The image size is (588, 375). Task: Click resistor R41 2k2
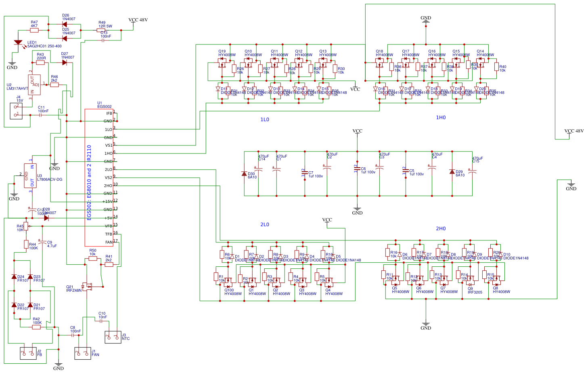109,265
